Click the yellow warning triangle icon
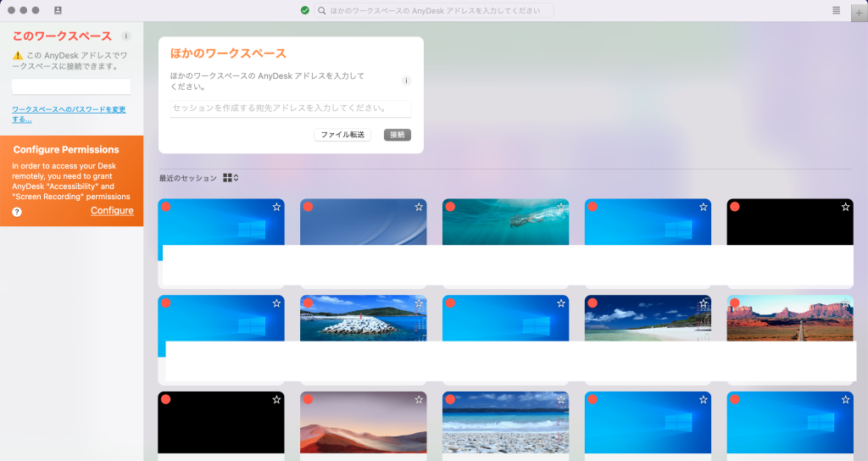The height and width of the screenshot is (461, 868). (18, 55)
